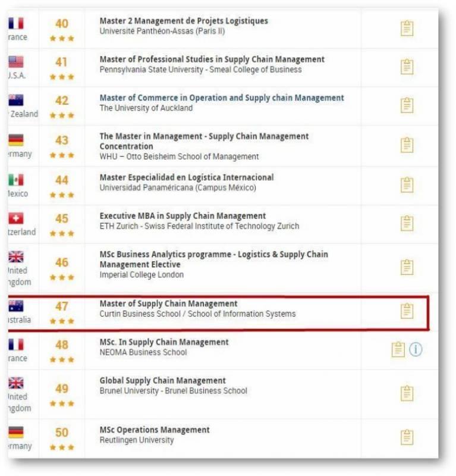Click clipboard icon for WHU Otto Beisheim row
This screenshot has height=476, width=456.
pyautogui.click(x=407, y=145)
